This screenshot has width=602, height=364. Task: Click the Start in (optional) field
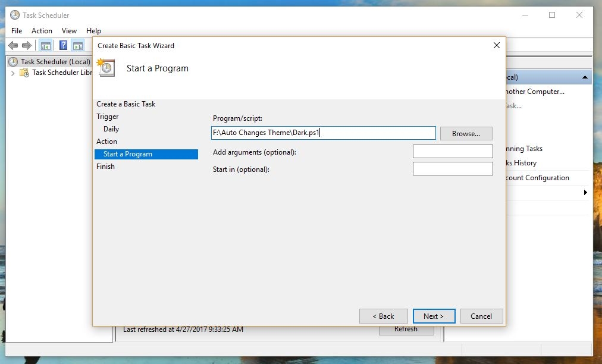pyautogui.click(x=453, y=168)
